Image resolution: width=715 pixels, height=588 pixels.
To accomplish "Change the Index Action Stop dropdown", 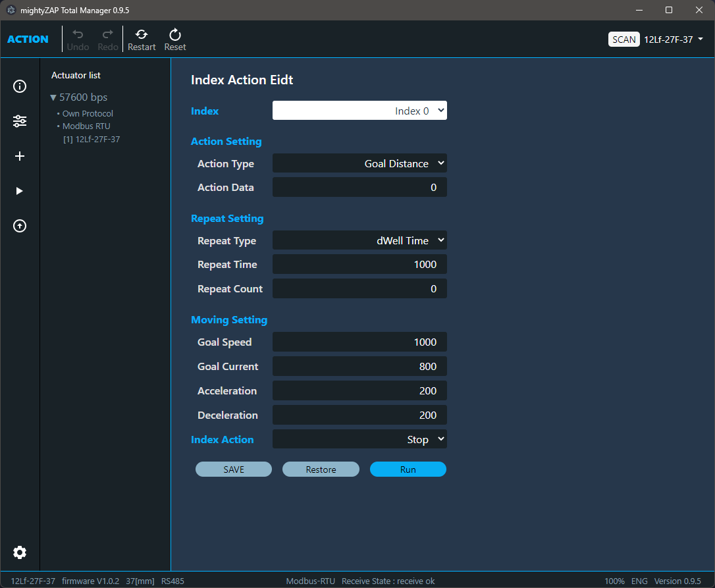I will [359, 439].
